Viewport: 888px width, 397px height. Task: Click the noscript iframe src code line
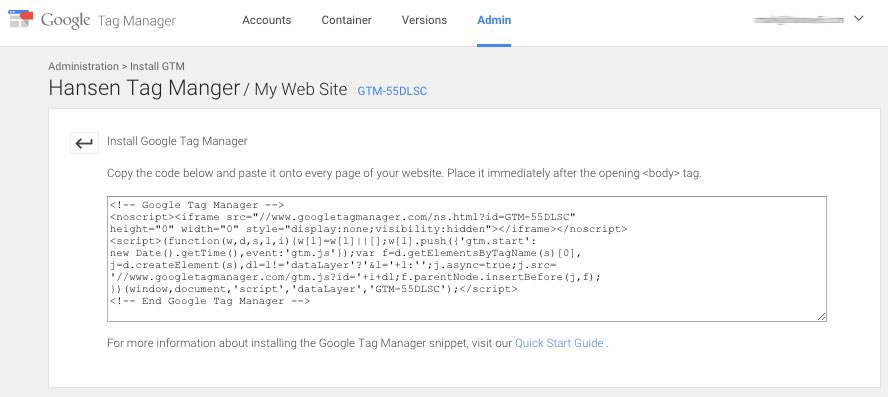point(343,217)
